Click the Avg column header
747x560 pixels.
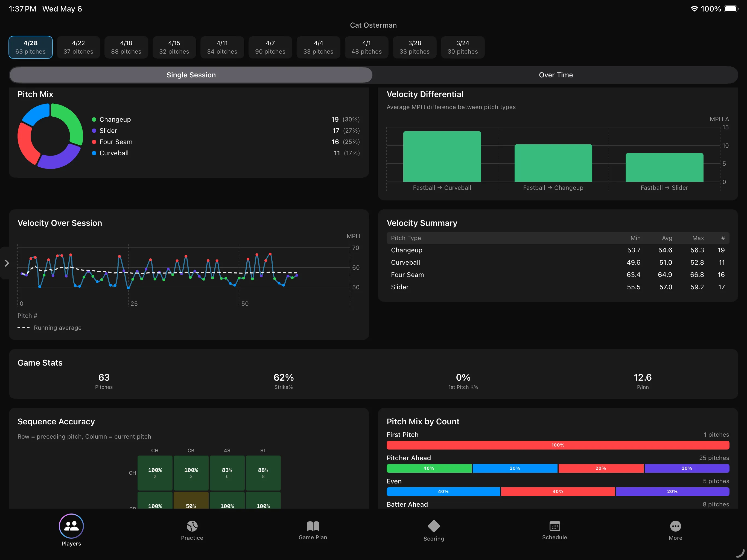[667, 238]
